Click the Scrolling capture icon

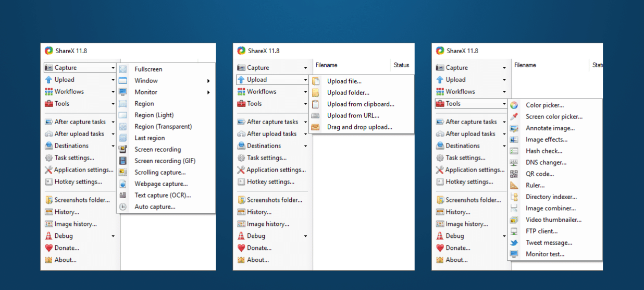[123, 172]
